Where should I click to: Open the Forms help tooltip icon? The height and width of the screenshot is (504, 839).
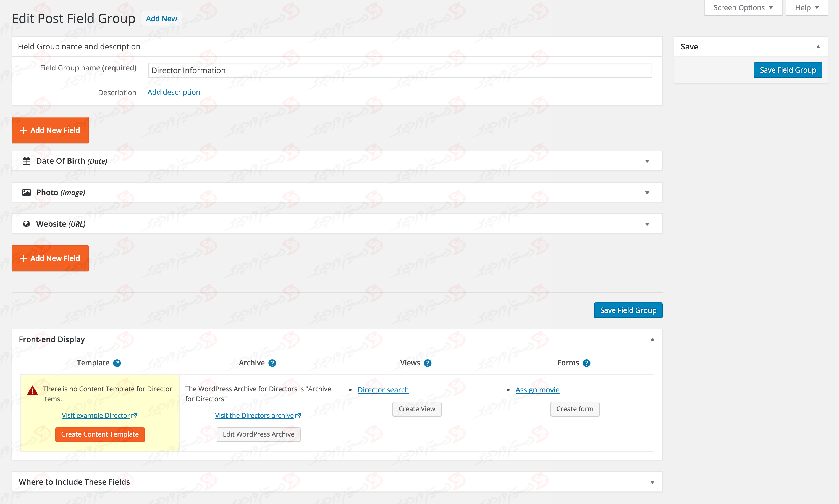pyautogui.click(x=586, y=363)
